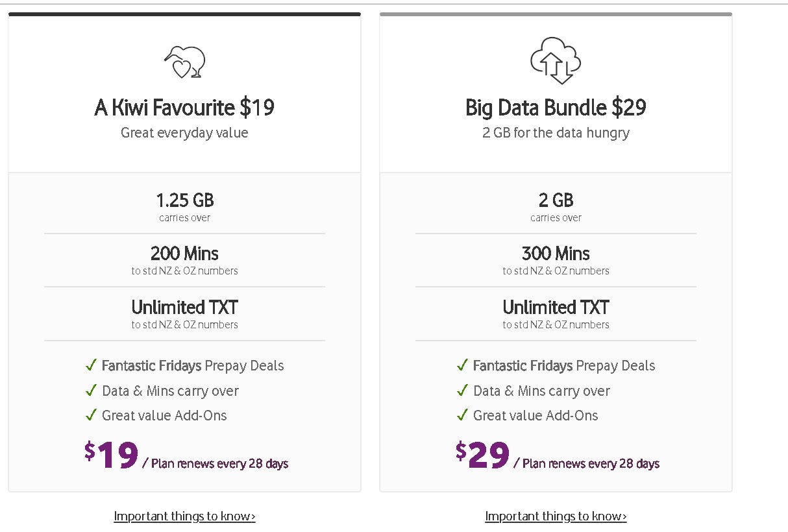788x532 pixels.
Task: Click the cloud data transfer icon
Action: click(556, 60)
